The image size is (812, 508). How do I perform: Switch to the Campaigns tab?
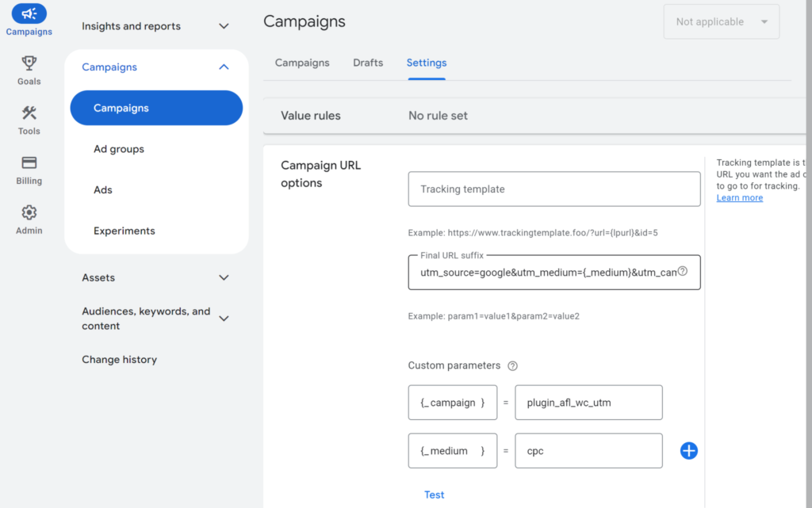302,63
